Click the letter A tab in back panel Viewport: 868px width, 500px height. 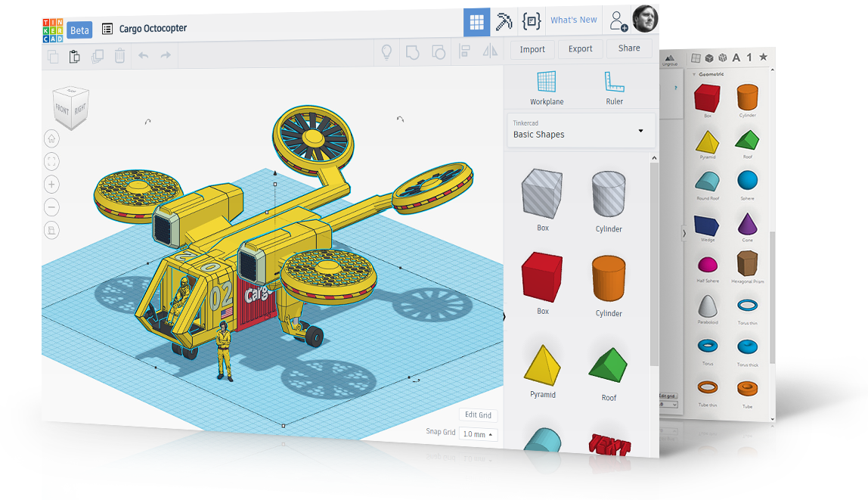(x=736, y=57)
